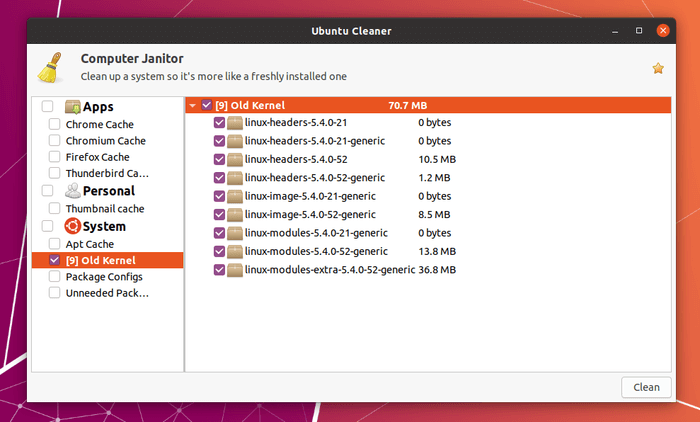700x422 pixels.
Task: Select Chrome Cache in the sidebar
Action: click(x=100, y=124)
